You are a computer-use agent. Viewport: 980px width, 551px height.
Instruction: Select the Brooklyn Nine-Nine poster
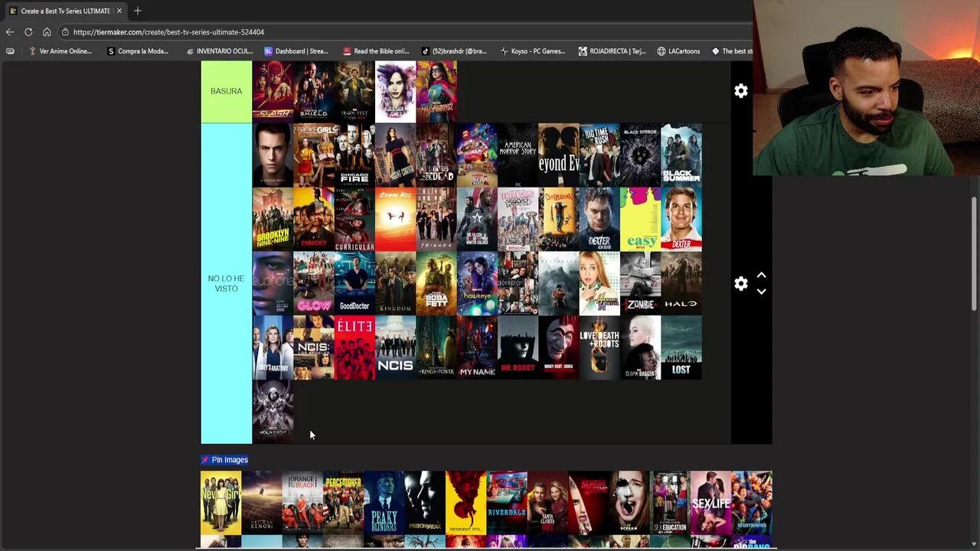273,220
